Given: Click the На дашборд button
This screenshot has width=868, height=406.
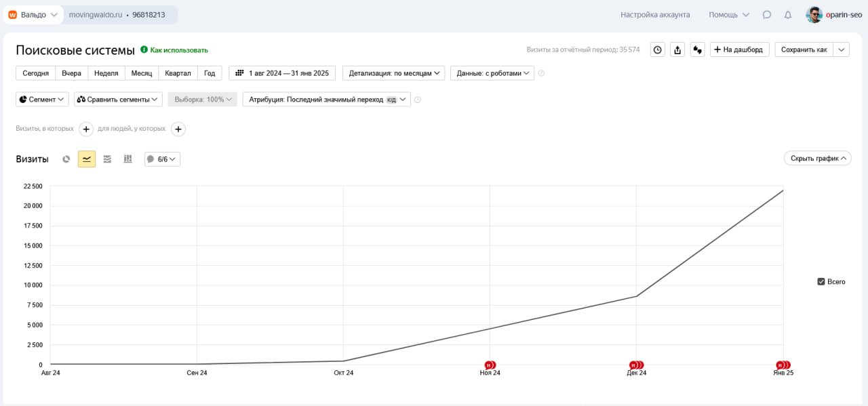Looking at the screenshot, I should tap(740, 49).
